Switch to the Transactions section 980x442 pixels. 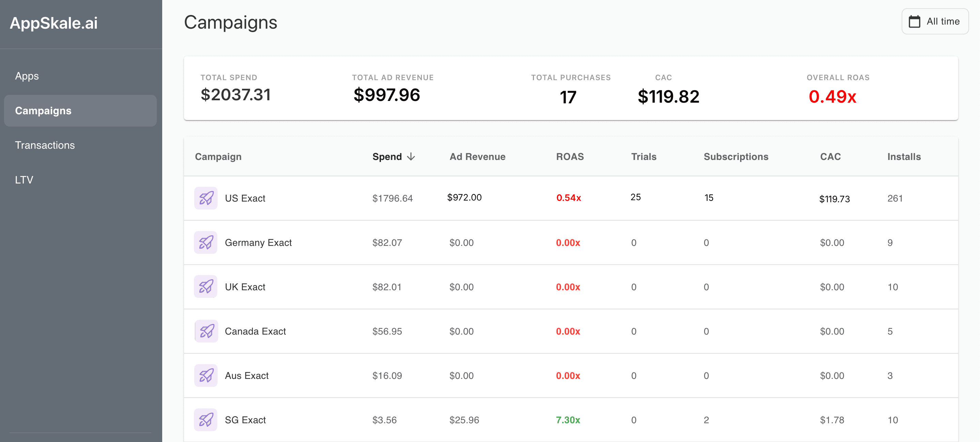click(45, 145)
